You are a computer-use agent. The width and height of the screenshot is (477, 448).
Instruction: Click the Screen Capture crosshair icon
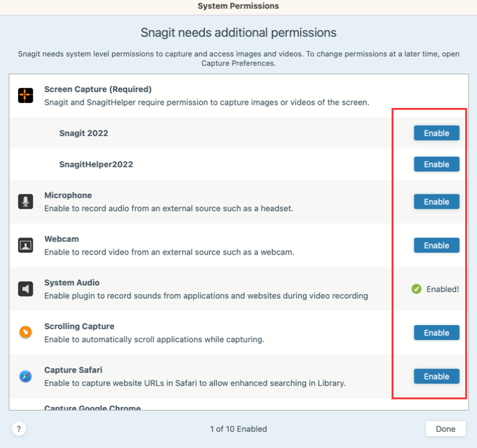(26, 95)
